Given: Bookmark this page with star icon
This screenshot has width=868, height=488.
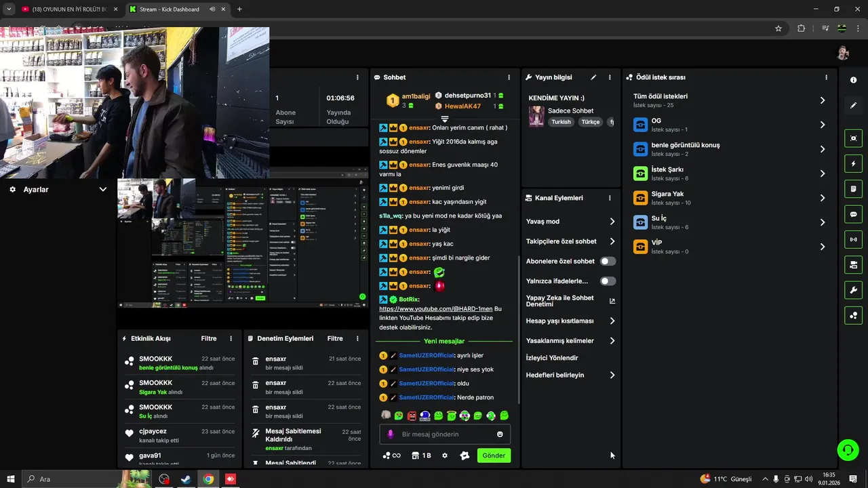Looking at the screenshot, I should (x=778, y=28).
